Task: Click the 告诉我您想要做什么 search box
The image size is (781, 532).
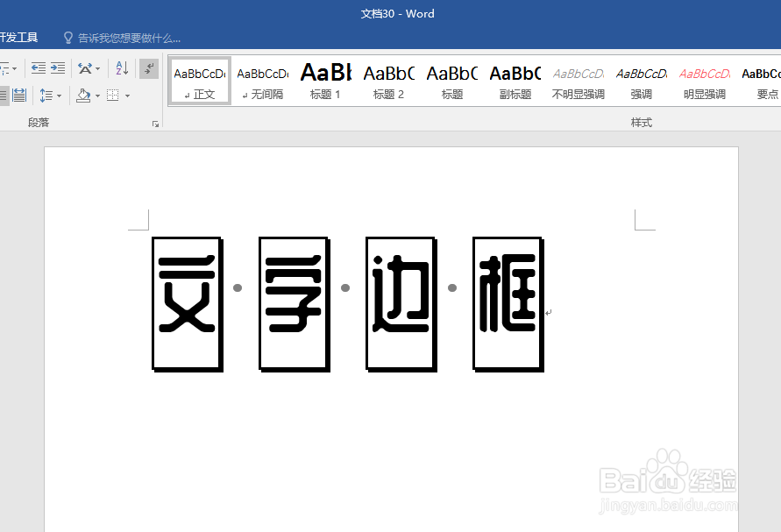Action: point(123,37)
